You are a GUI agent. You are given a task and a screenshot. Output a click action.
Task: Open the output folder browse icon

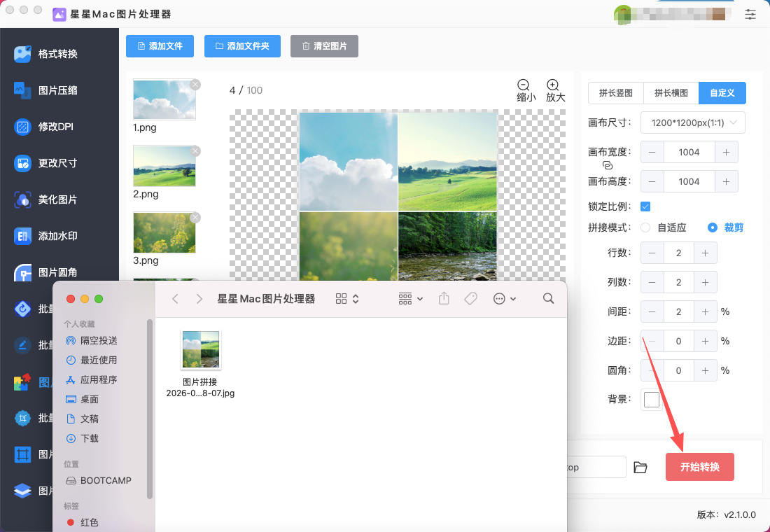point(640,467)
